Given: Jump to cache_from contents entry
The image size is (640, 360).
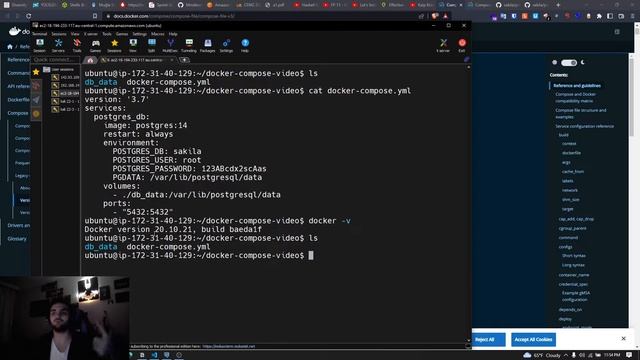Looking at the screenshot, I should coord(573,171).
